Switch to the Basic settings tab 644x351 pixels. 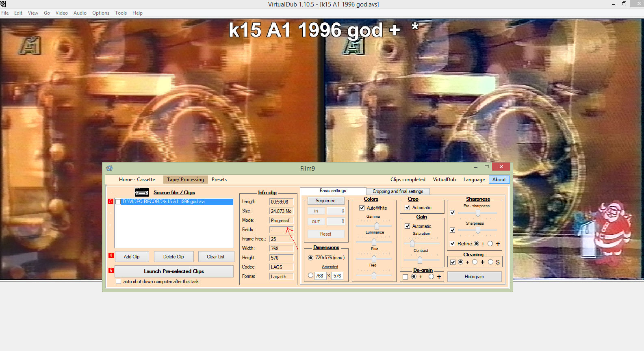pyautogui.click(x=333, y=191)
